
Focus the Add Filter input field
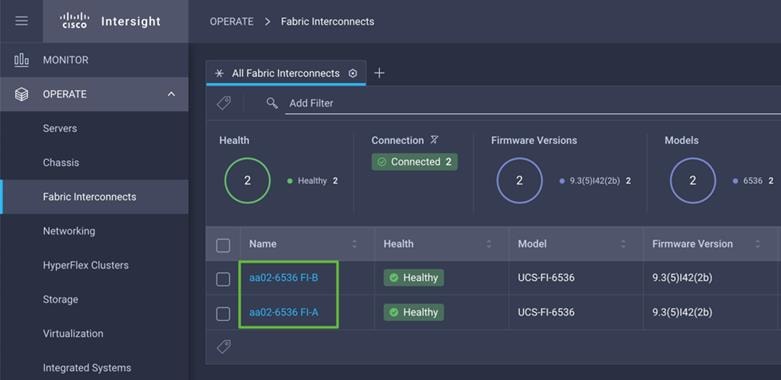(533, 104)
